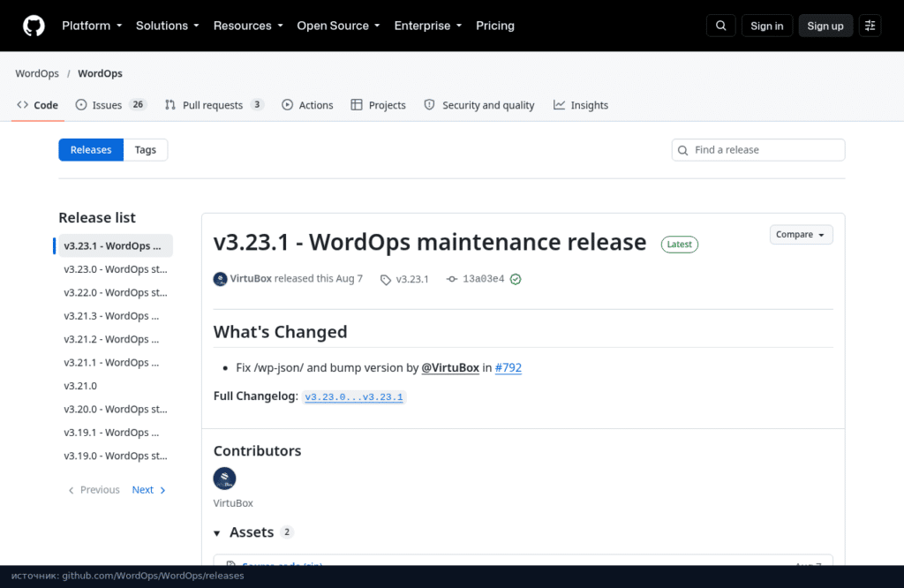Screen dimensions: 904x588
Task: Open the Actions tab
Action: click(x=308, y=105)
